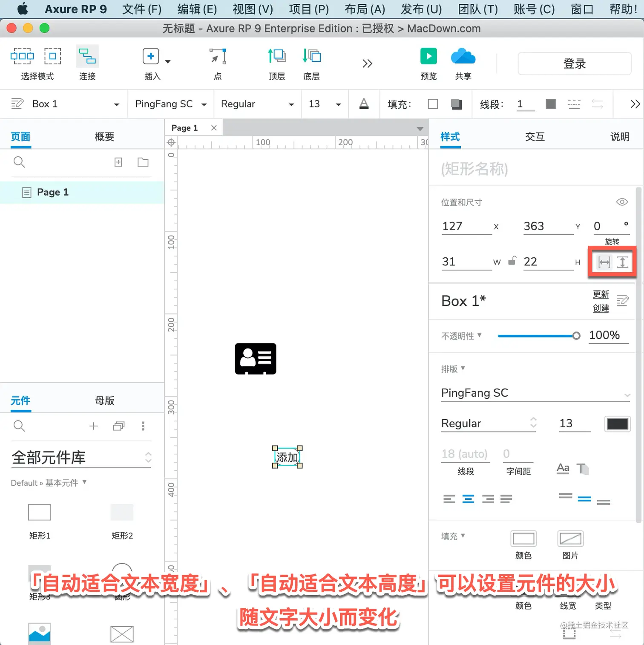The height and width of the screenshot is (645, 644).
Task: Collapse the 排版 typography section
Action: [x=453, y=369]
